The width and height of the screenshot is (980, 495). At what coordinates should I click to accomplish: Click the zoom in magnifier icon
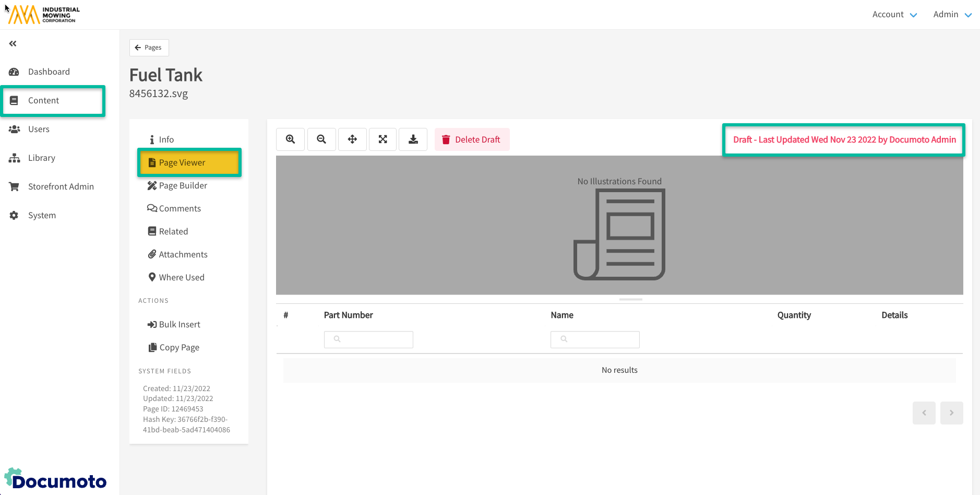point(290,139)
